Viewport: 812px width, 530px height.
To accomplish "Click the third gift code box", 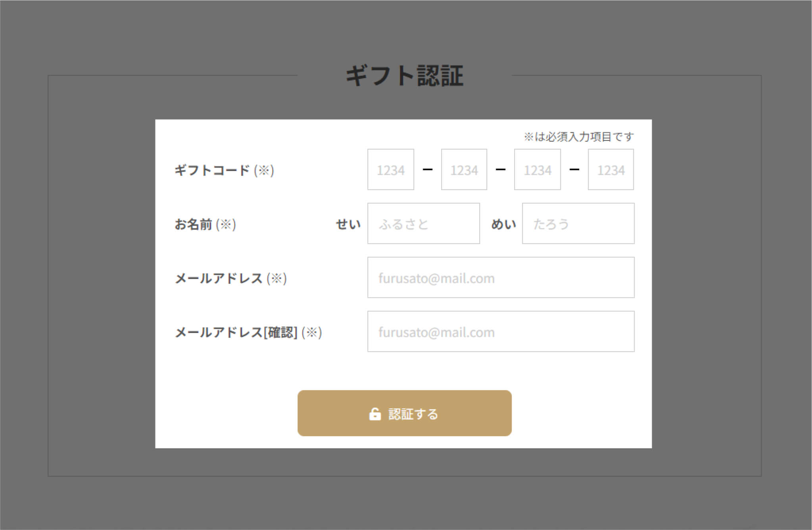I will (x=537, y=170).
